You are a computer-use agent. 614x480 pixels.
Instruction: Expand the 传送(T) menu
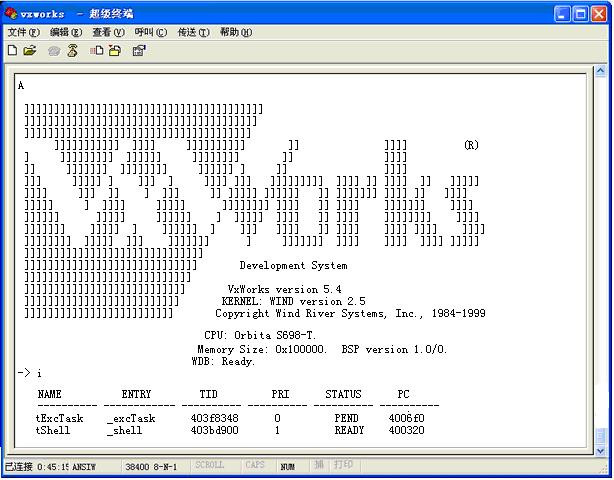pyautogui.click(x=193, y=32)
